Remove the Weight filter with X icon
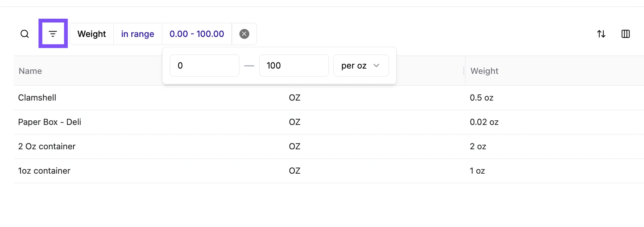Screen dimensions: 644x227 point(244,34)
